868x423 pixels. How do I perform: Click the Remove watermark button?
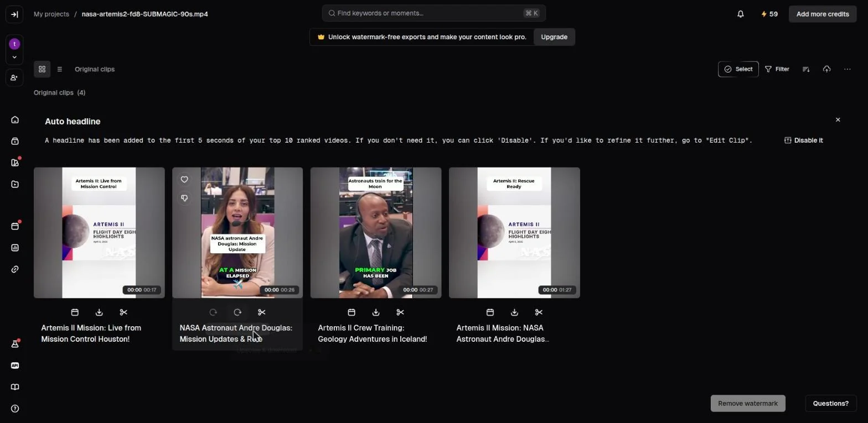[748, 404]
